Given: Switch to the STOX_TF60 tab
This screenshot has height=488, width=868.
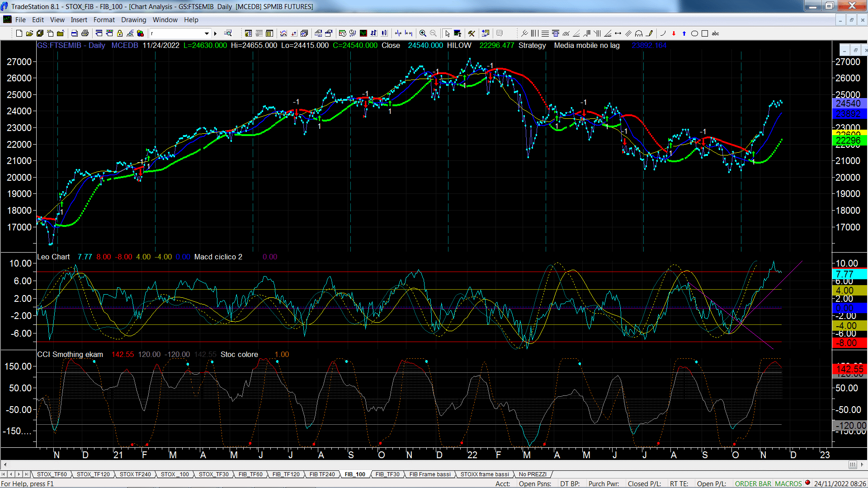Looking at the screenshot, I should click(52, 474).
